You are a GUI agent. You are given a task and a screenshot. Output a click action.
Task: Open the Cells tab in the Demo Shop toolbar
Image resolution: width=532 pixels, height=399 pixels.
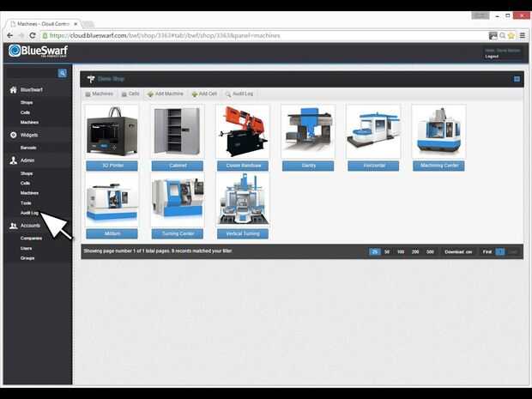coord(130,94)
